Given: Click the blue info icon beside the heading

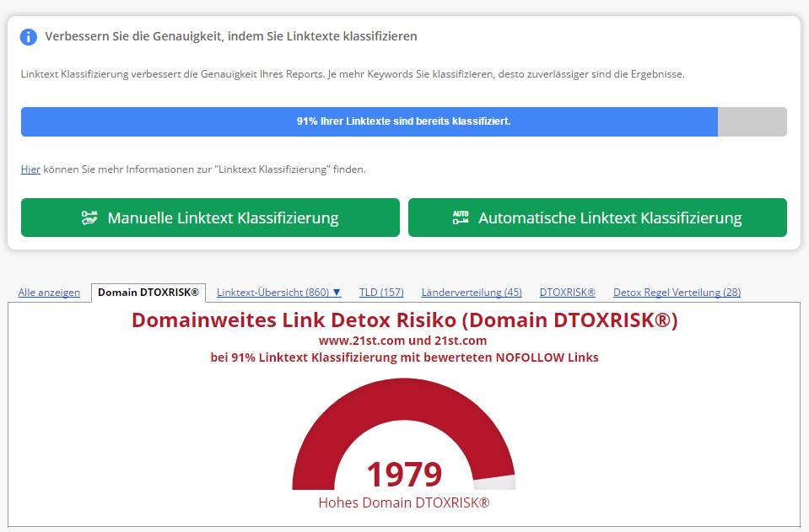Looking at the screenshot, I should [29, 36].
